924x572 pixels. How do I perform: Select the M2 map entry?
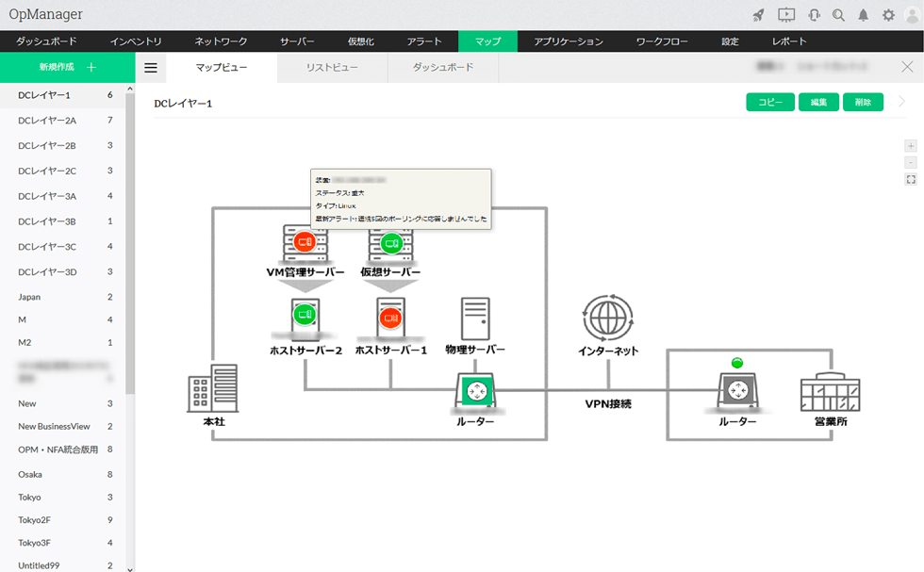62,342
